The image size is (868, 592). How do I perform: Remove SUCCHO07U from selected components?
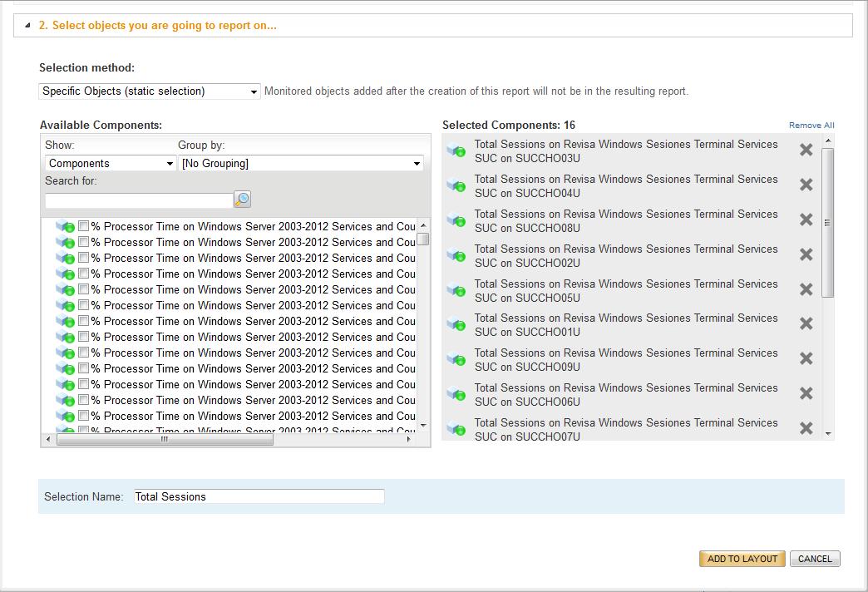805,429
